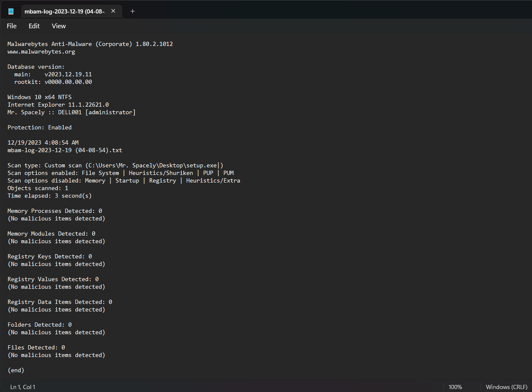This screenshot has height=392, width=532.
Task: Click the Registry Keys Detected: 0 line
Action: (50, 256)
